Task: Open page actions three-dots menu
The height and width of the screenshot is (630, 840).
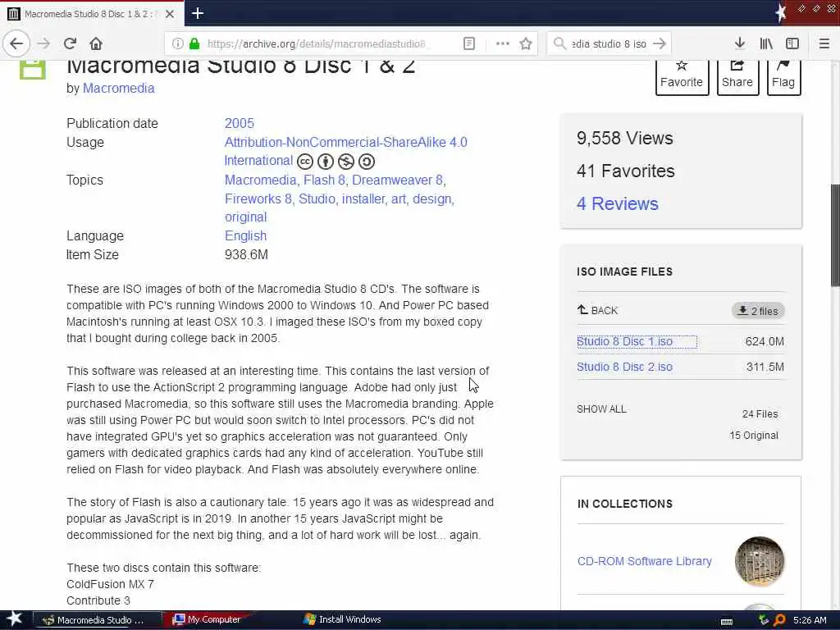Action: [503, 43]
